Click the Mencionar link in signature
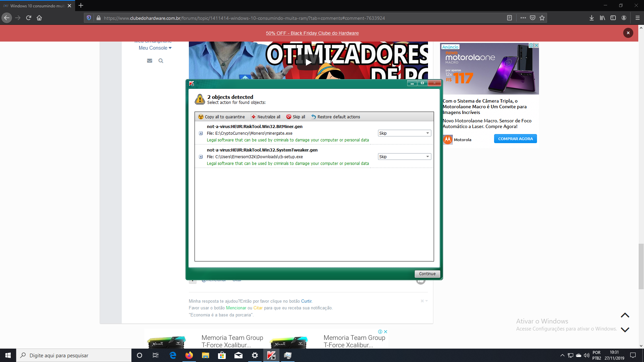 [x=236, y=308]
